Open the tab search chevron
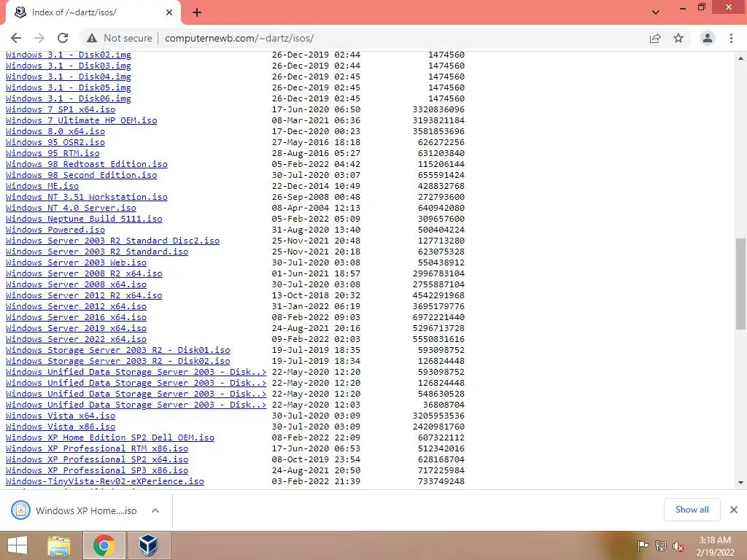 (656, 12)
